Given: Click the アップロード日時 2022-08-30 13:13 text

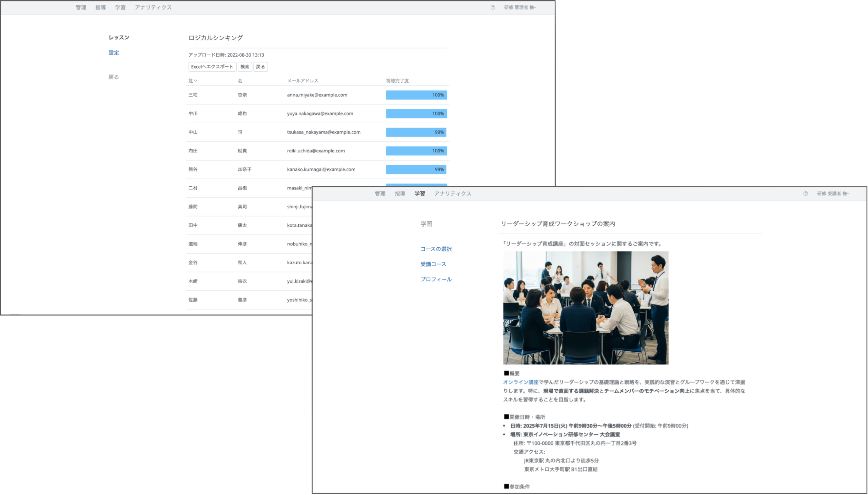Looking at the screenshot, I should coord(226,55).
